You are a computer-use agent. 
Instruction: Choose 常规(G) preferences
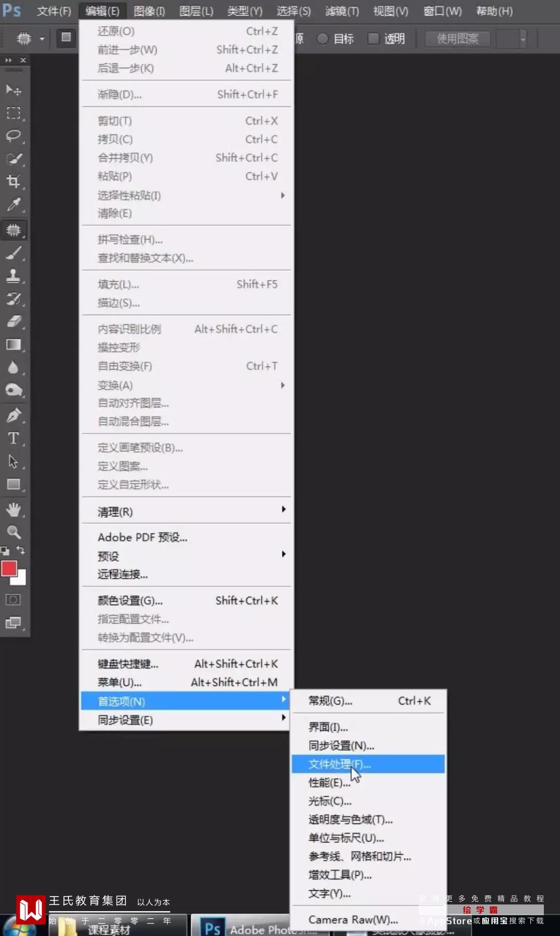(x=368, y=700)
